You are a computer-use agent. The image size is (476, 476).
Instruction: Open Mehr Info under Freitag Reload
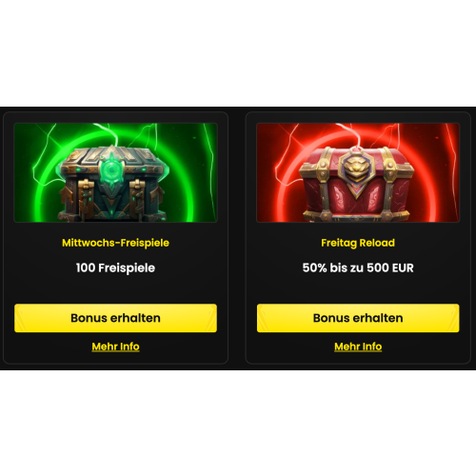point(358,347)
